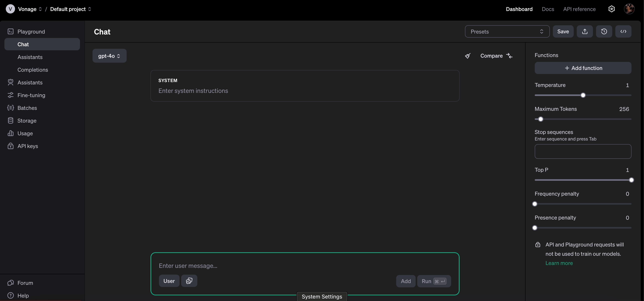Viewport: 644px width, 301px height.
Task: Open settings gear icon in header
Action: tap(611, 9)
